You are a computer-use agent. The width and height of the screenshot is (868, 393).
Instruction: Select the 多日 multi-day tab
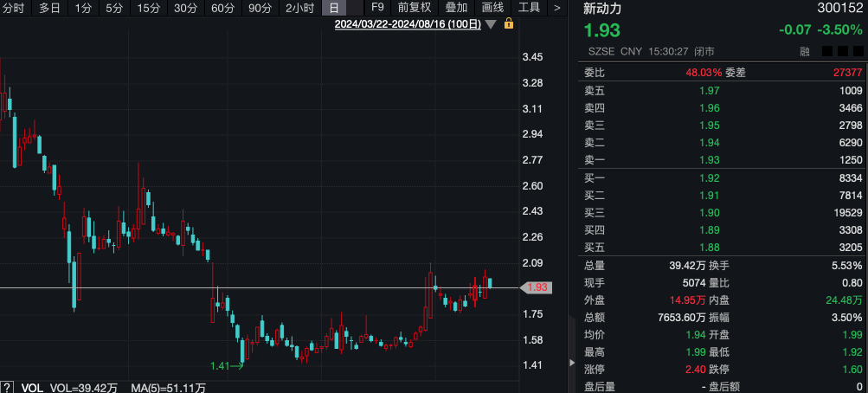(x=49, y=8)
